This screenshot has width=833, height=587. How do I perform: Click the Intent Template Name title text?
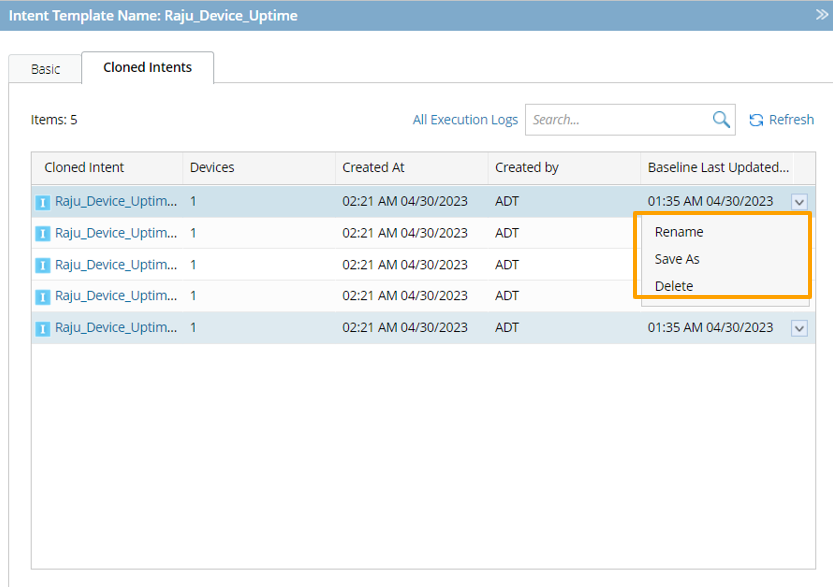click(x=153, y=15)
